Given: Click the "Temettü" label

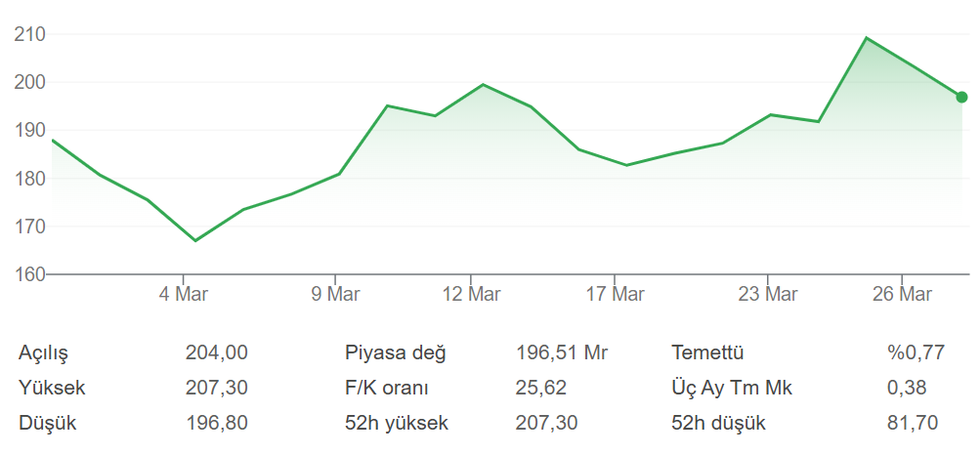Looking at the screenshot, I should coord(707,352).
